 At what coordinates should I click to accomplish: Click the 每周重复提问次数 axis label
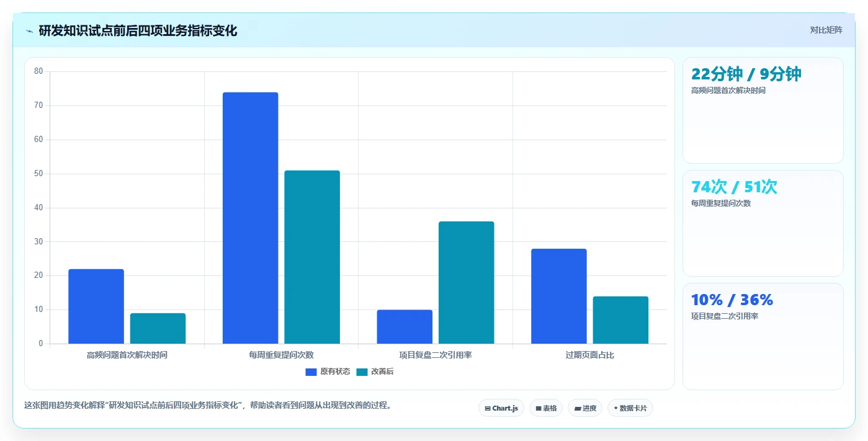pos(282,355)
